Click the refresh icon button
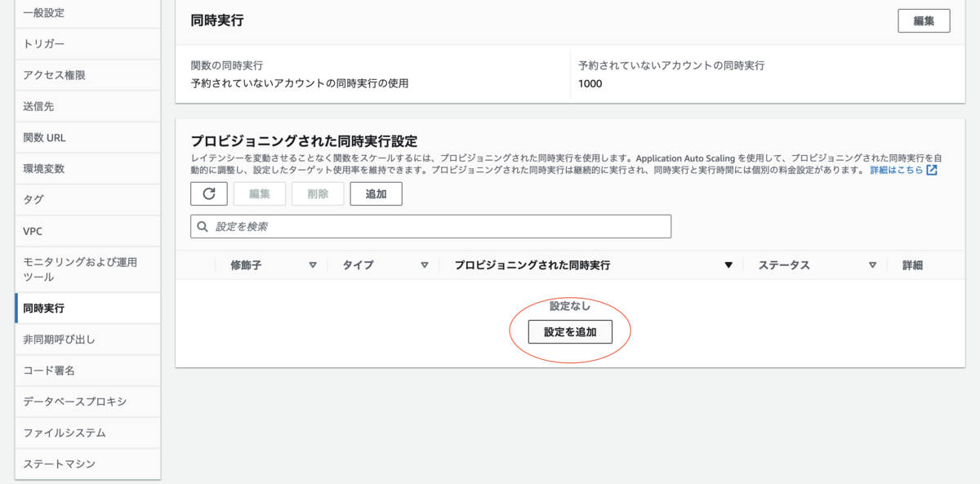This screenshot has height=484, width=980. 208,193
